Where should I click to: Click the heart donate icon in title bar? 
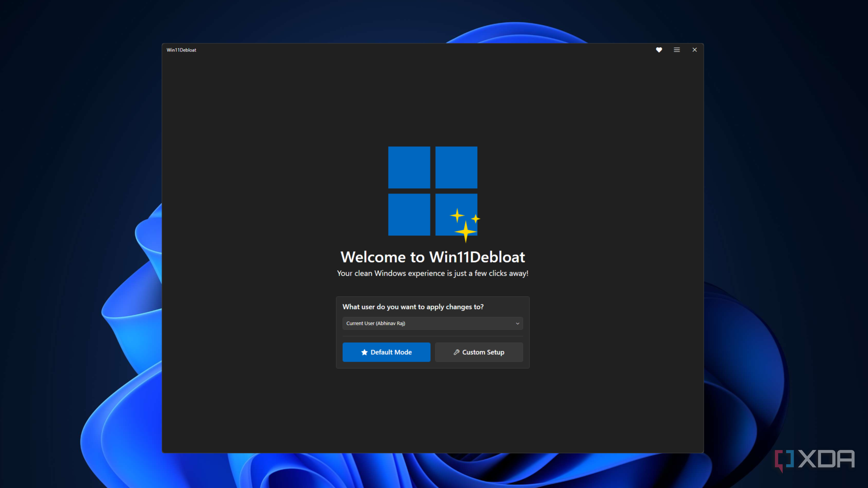click(x=659, y=50)
